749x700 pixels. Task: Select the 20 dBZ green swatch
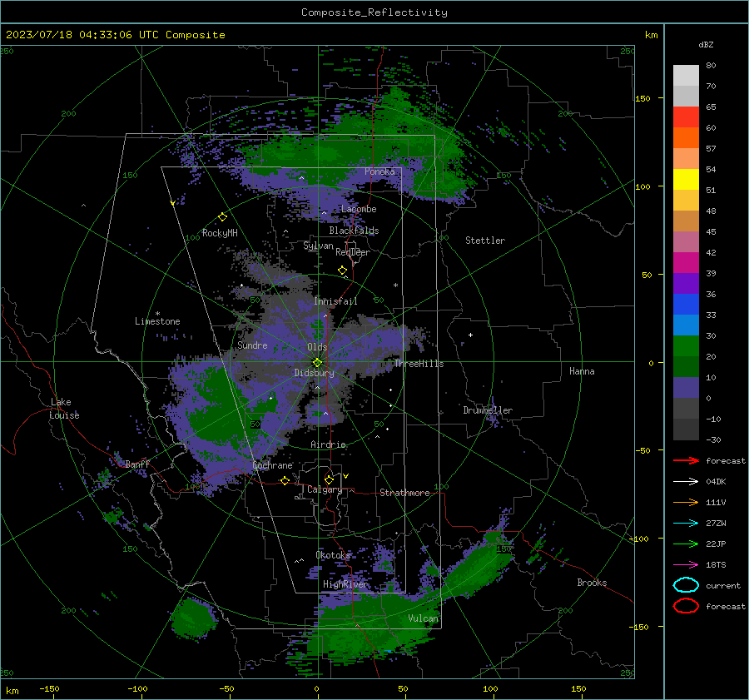click(686, 346)
